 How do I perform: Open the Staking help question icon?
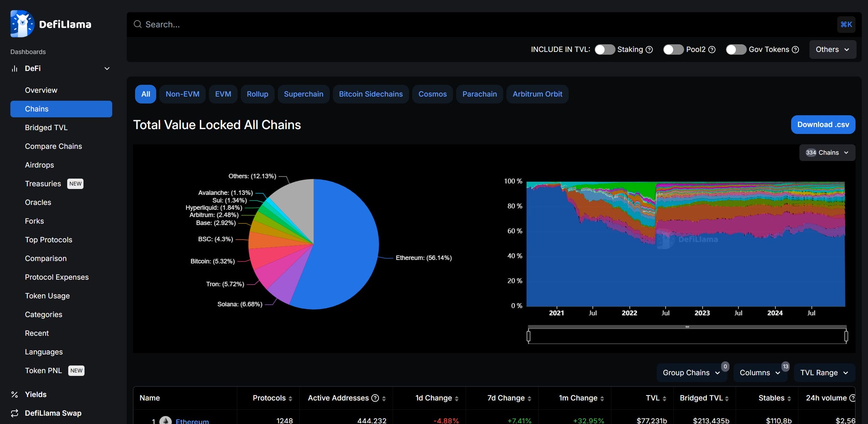(x=649, y=49)
